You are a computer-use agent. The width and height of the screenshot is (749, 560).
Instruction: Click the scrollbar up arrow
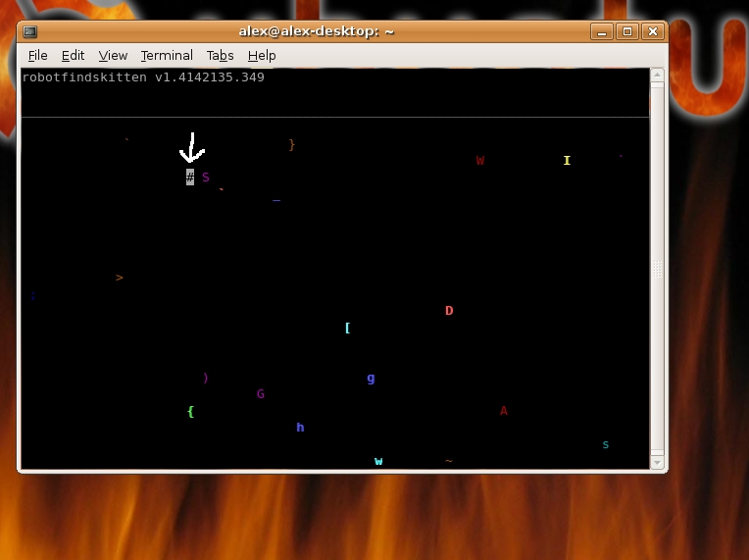[x=657, y=75]
